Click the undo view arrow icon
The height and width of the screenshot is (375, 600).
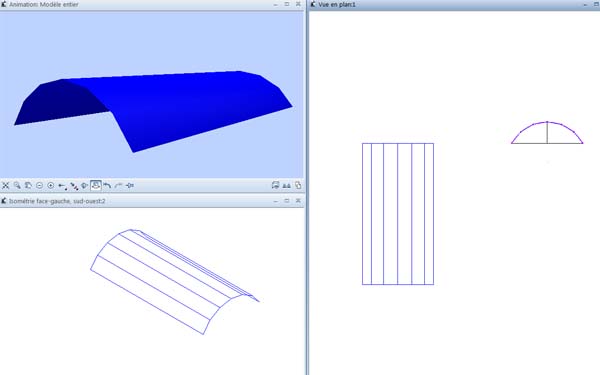coord(107,186)
